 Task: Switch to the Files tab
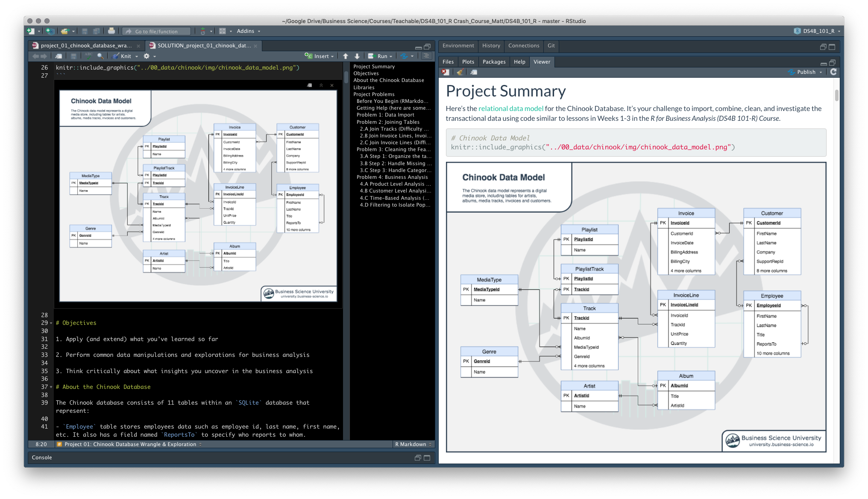(448, 62)
